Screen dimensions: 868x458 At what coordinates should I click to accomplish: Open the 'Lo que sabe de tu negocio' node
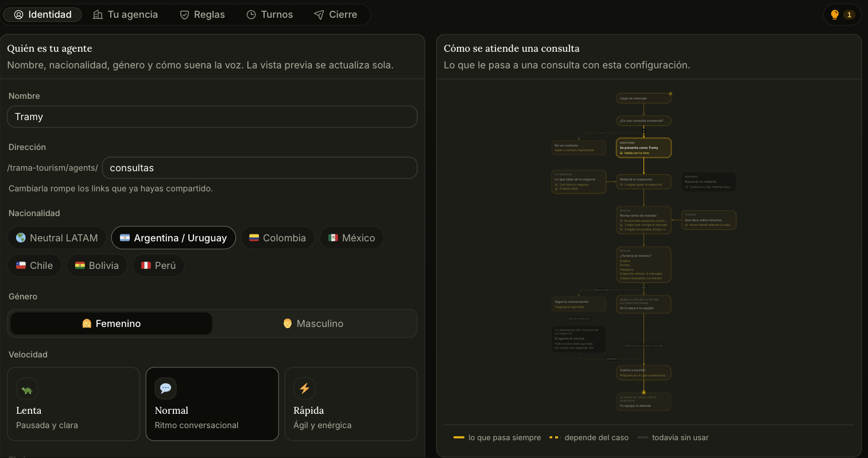pos(579,182)
